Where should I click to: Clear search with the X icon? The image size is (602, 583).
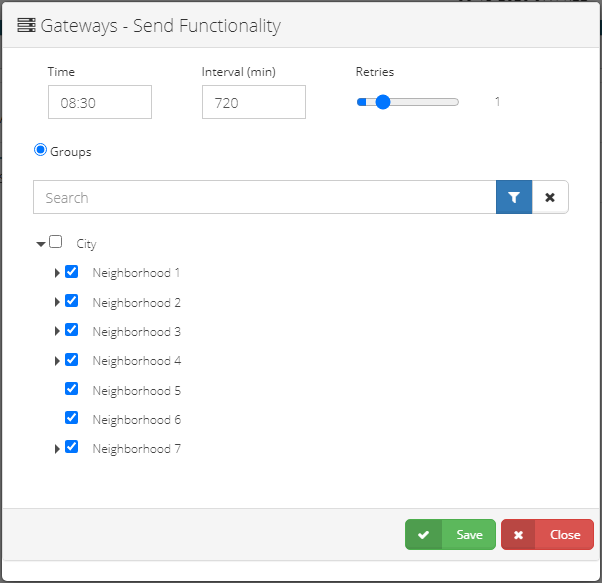pyautogui.click(x=550, y=197)
